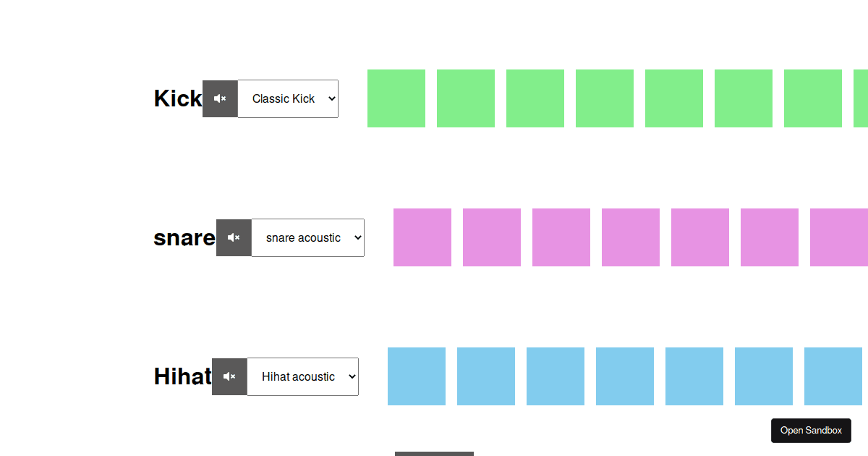This screenshot has height=456, width=868.
Task: Mute the snare track speaker icon
Action: click(x=234, y=237)
